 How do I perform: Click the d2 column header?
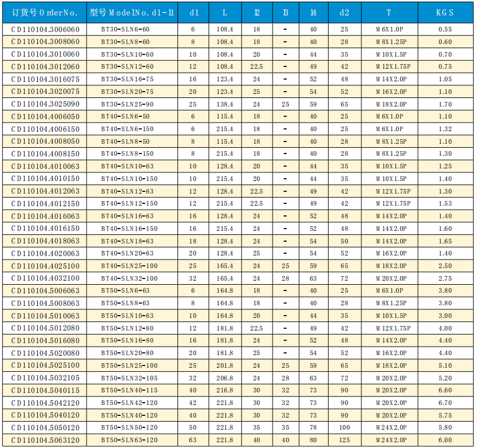tap(344, 13)
